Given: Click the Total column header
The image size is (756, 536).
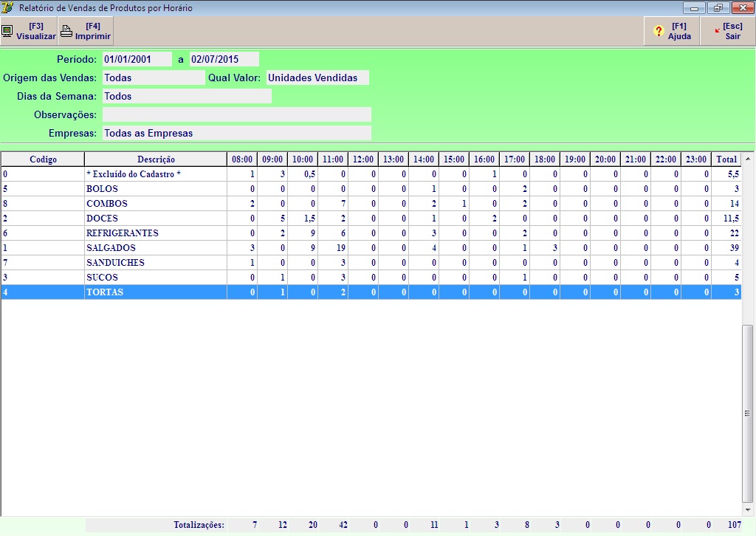Looking at the screenshot, I should click(726, 159).
